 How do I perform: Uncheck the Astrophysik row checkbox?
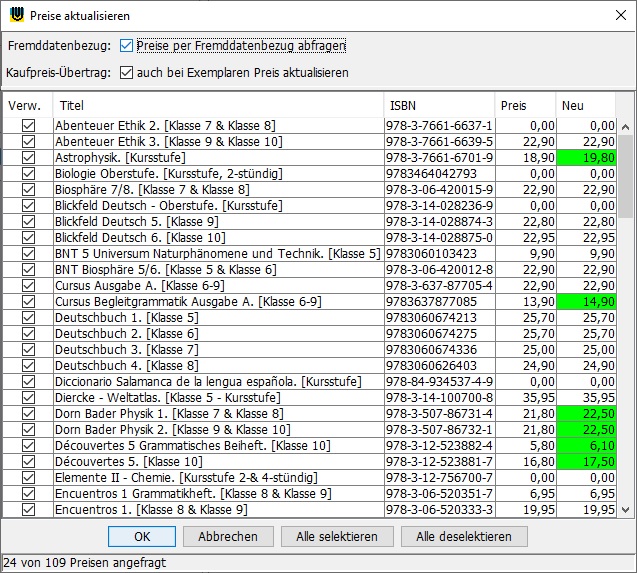28,158
